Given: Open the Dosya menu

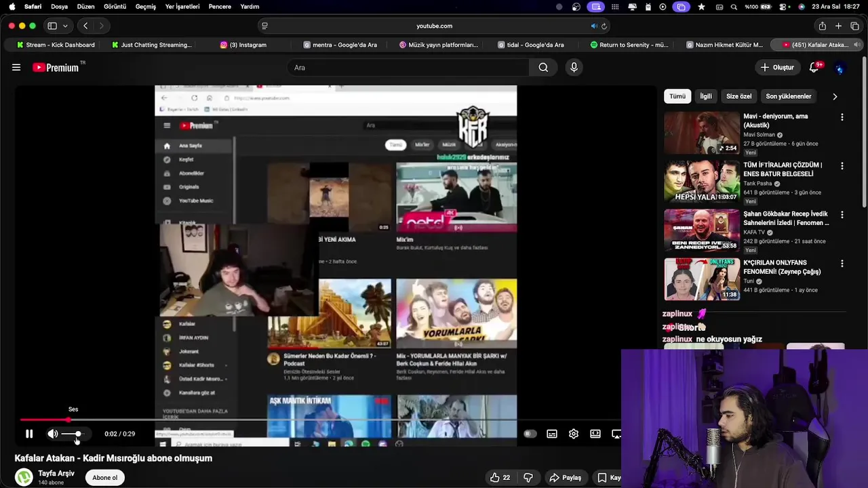Looking at the screenshot, I should pos(59,6).
